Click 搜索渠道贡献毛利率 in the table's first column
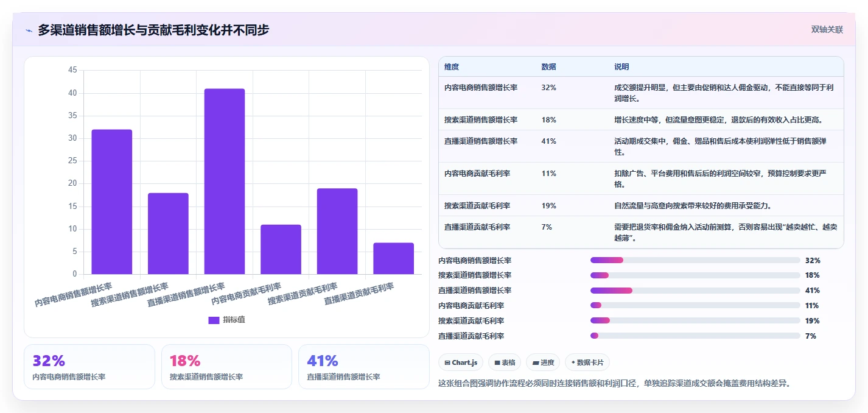868x413 pixels. (x=477, y=206)
